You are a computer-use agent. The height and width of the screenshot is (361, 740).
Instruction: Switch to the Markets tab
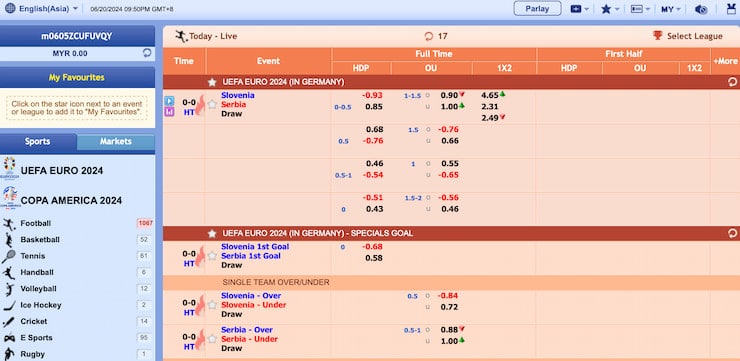[x=116, y=142]
